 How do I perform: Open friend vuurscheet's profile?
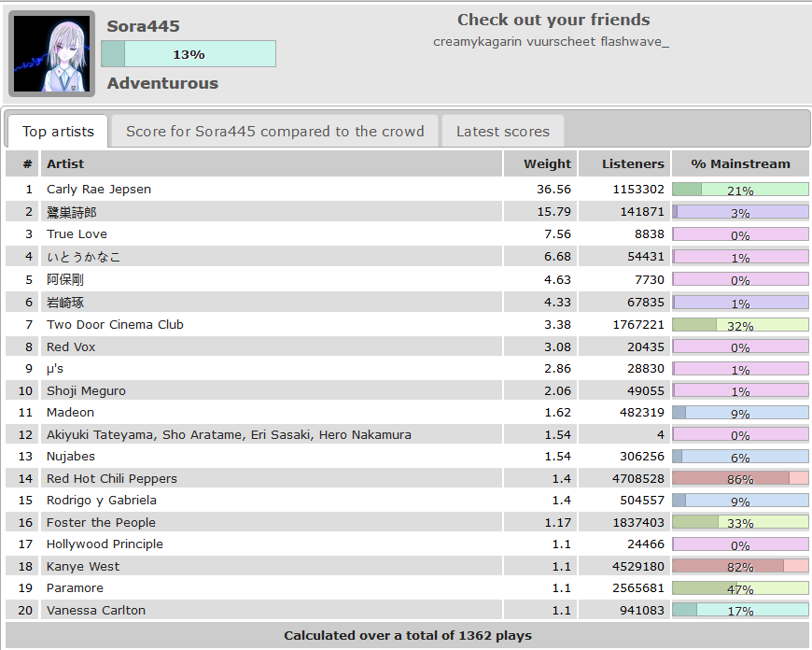pos(561,41)
